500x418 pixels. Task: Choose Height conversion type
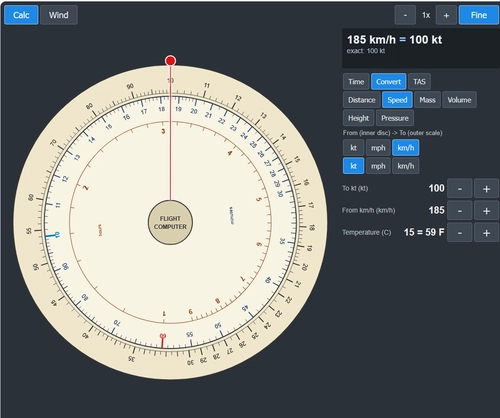tap(358, 118)
